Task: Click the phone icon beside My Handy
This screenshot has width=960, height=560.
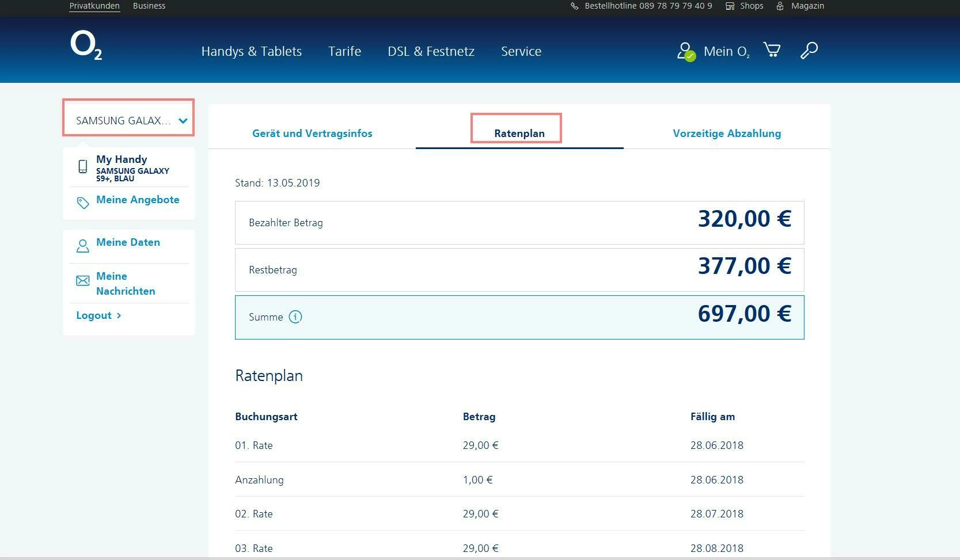Action: click(x=83, y=166)
